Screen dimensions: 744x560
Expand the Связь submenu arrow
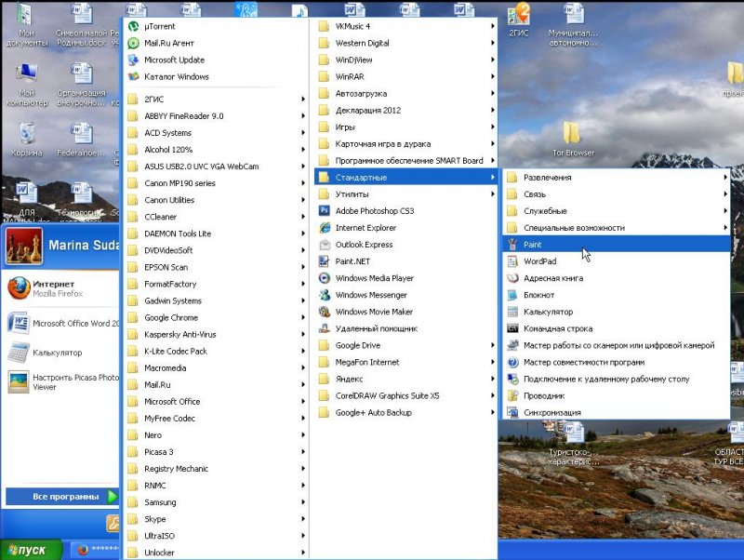click(725, 194)
